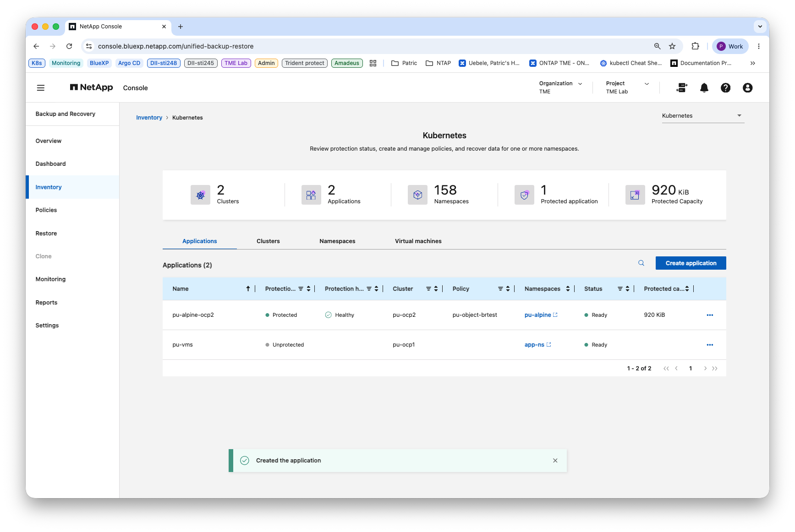Open the notifications bell
Screen dimensions: 795x532
(704, 88)
